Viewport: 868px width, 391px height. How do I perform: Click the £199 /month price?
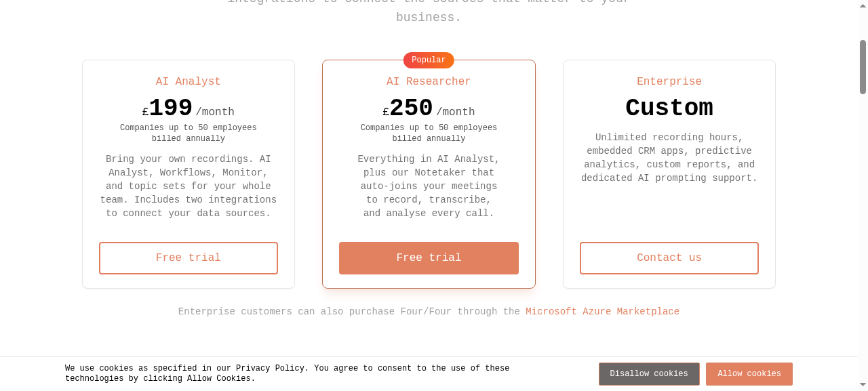189,108
